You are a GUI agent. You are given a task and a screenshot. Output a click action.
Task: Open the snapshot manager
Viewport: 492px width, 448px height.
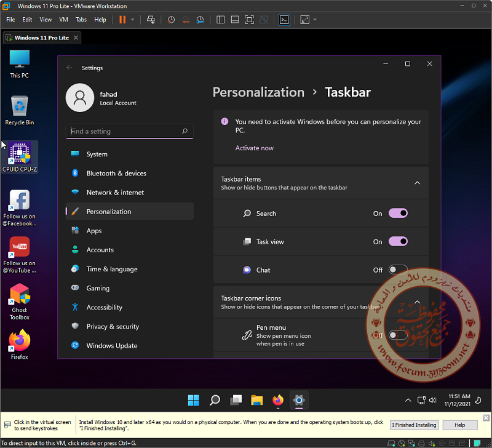coord(200,20)
